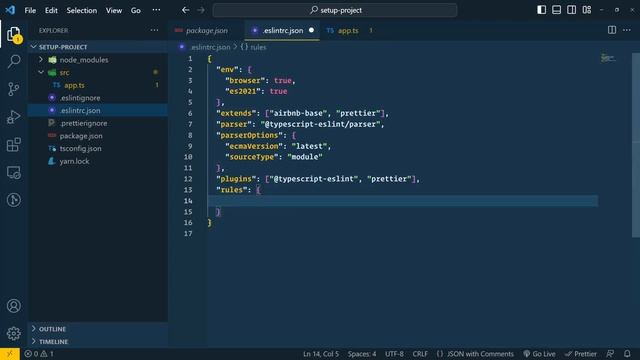This screenshot has width=640, height=360.
Task: Close the unsaved .eslintrc.json tab dot
Action: [x=311, y=30]
